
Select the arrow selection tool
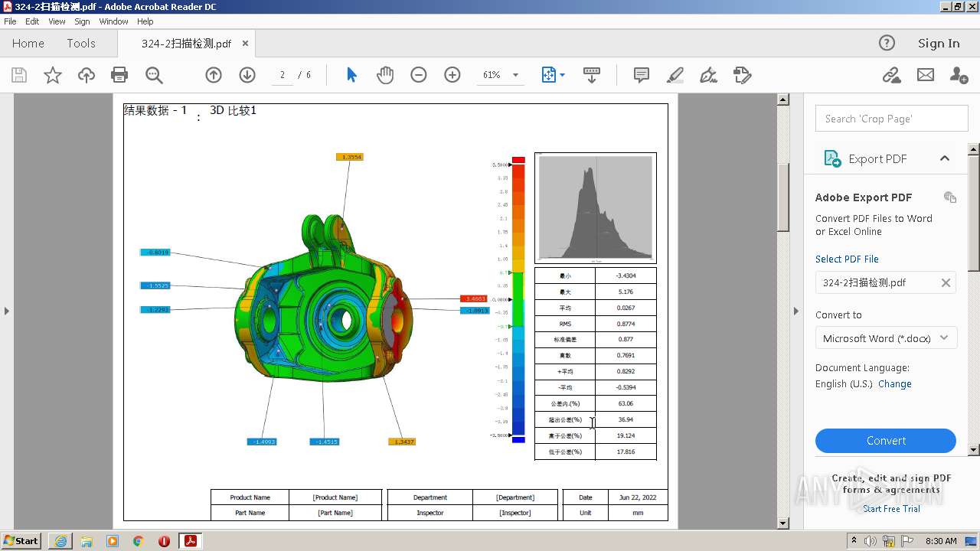click(351, 75)
